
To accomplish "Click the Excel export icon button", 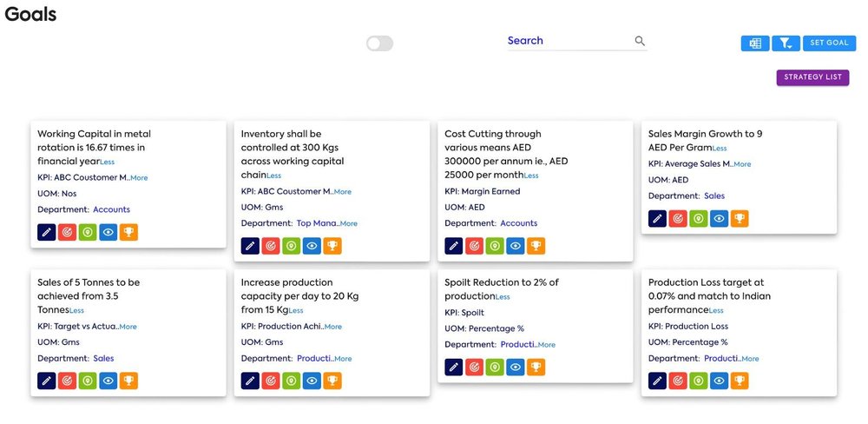I will (754, 43).
